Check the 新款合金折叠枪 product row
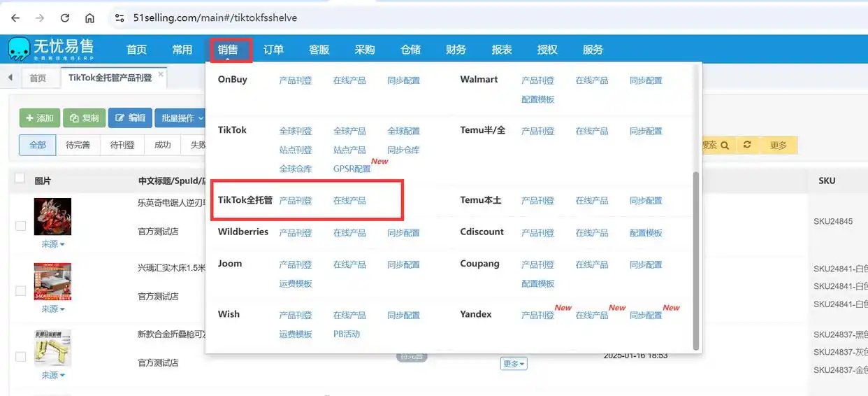This screenshot has width=868, height=396. pyautogui.click(x=20, y=357)
